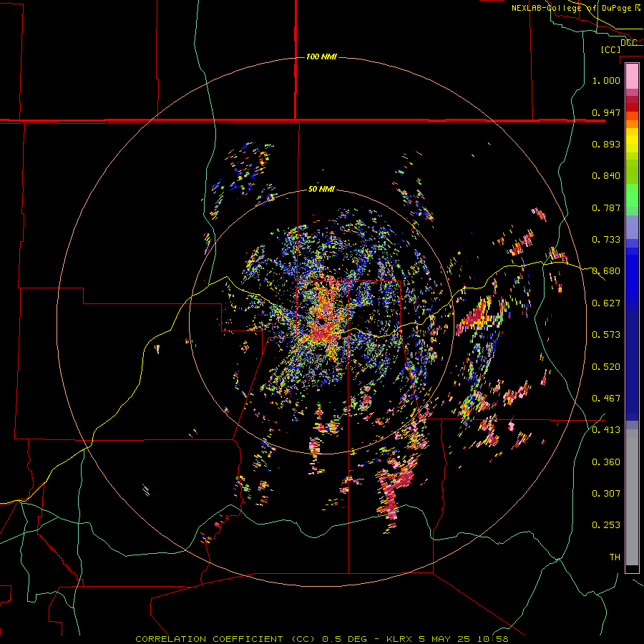The width and height of the screenshot is (644, 644).
Task: Click the 0.360 scale value
Action: pos(606,462)
